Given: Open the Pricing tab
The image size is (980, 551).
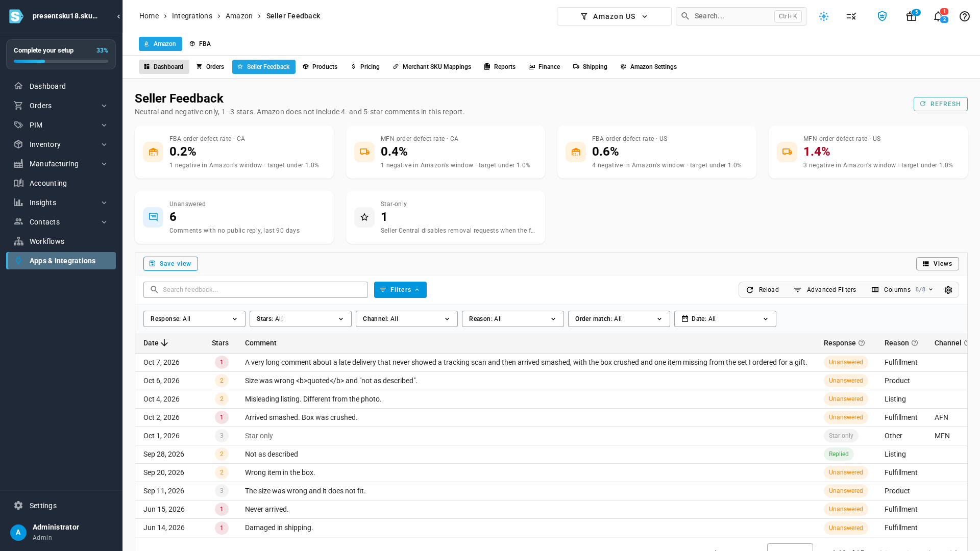Looking at the screenshot, I should [x=365, y=67].
